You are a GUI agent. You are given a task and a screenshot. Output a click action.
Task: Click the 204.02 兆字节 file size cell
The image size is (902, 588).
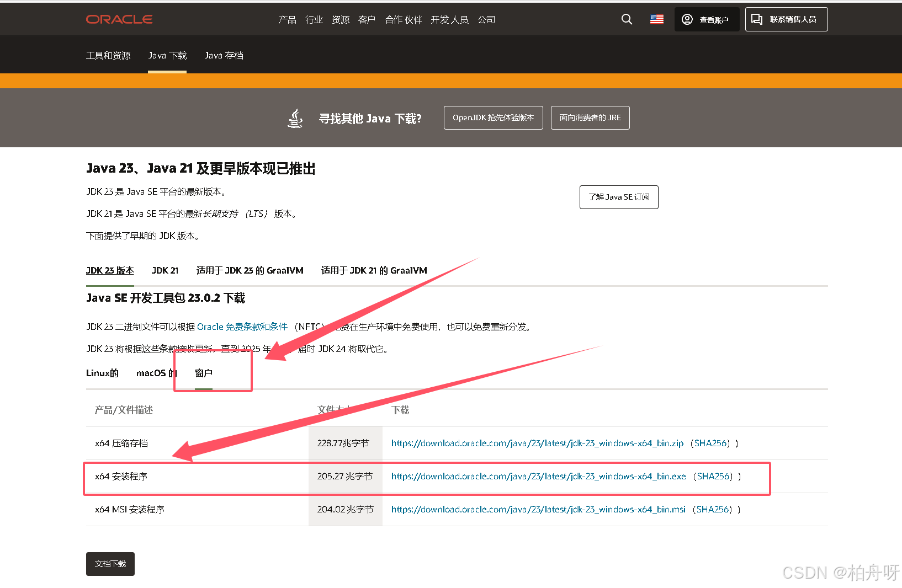click(x=346, y=509)
